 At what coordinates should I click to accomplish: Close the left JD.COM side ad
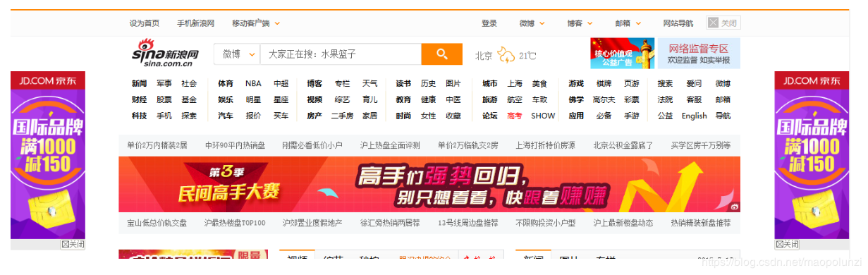click(73, 244)
